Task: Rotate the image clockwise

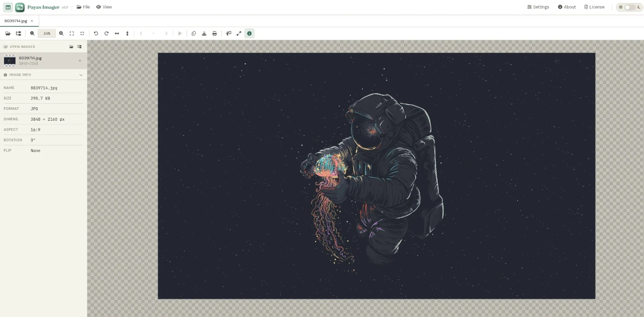Action: click(x=106, y=34)
